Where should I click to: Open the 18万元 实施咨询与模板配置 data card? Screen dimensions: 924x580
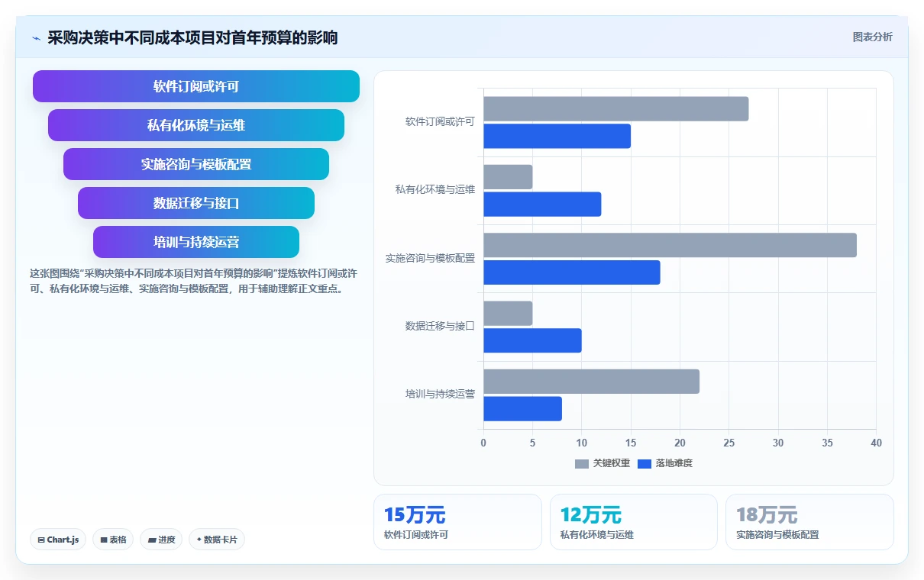click(x=809, y=522)
